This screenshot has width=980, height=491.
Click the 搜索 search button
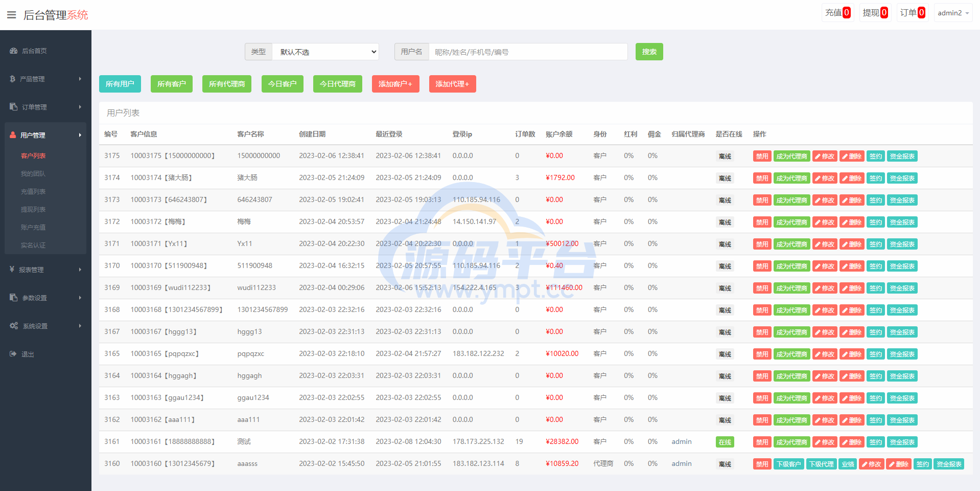pos(649,52)
